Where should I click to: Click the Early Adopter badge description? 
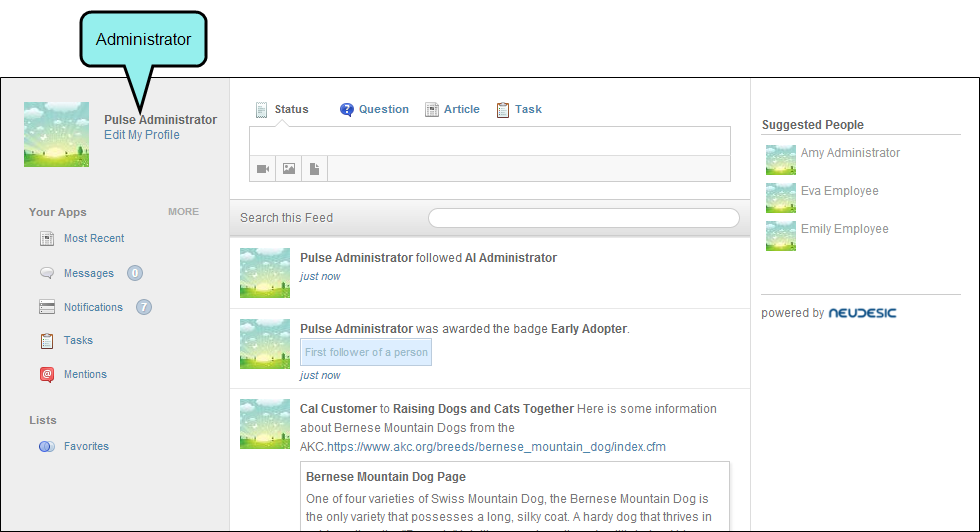tap(366, 352)
